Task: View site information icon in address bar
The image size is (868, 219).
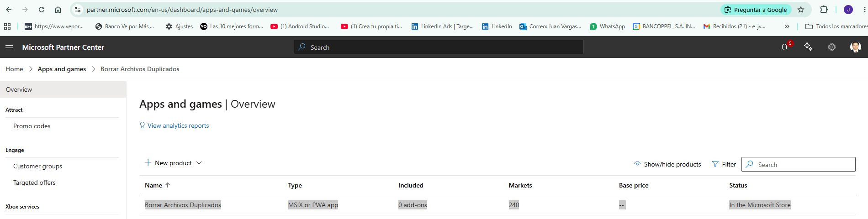Action: point(78,10)
